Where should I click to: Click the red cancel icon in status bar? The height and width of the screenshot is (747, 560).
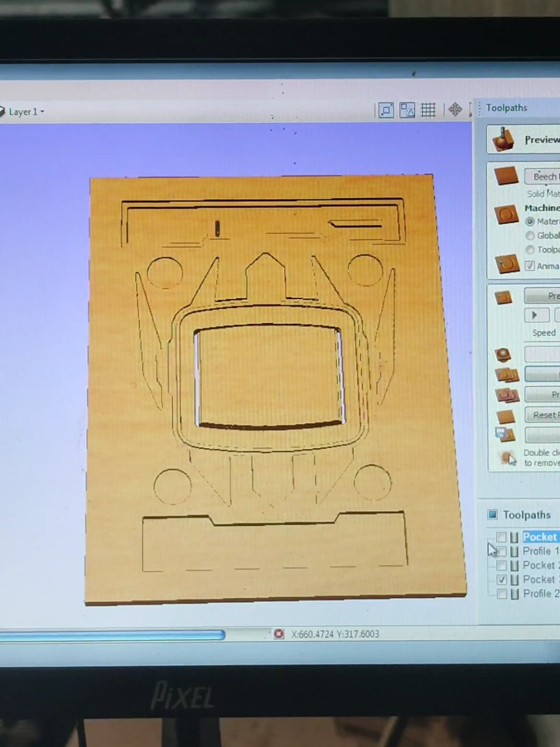(279, 634)
